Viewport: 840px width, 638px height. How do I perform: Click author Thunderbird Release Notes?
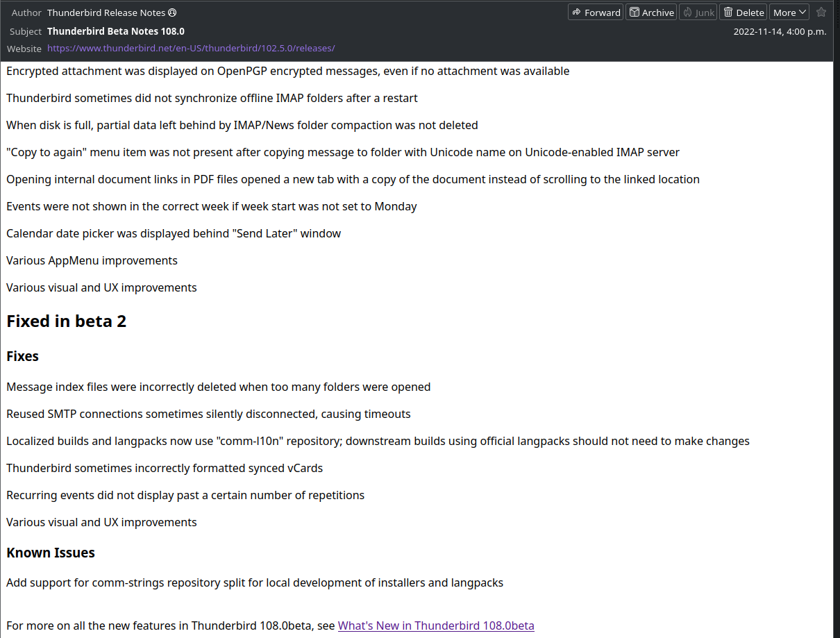[106, 12]
